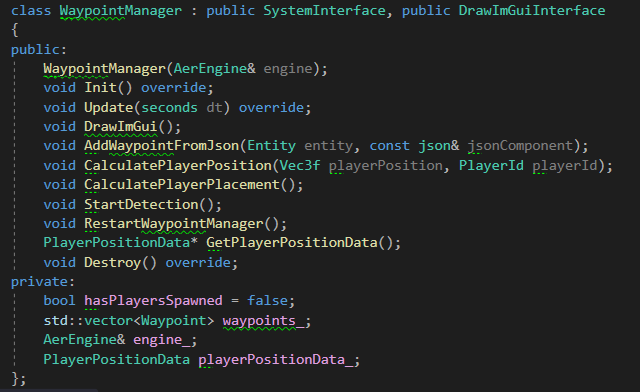Click DrawImGuiInterface base class name
The width and height of the screenshot is (640, 392).
[532, 11]
